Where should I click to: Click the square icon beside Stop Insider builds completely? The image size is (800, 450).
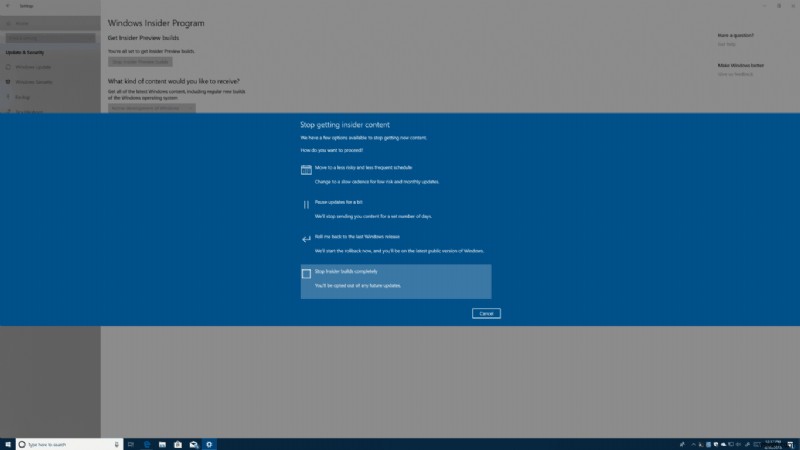pyautogui.click(x=306, y=274)
